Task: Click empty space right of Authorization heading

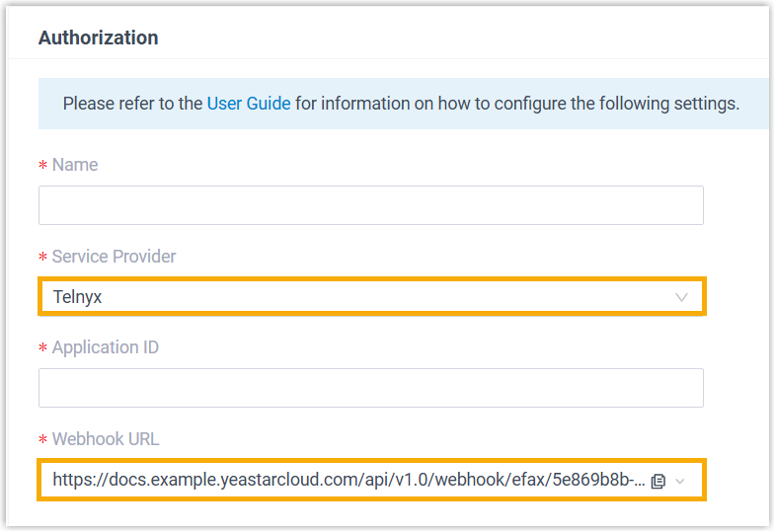Action: [444, 38]
